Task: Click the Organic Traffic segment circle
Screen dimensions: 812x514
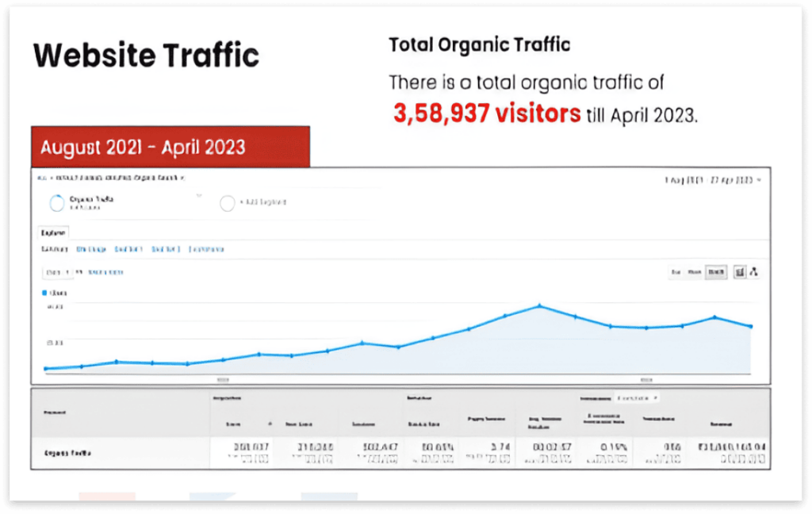Action: (56, 203)
